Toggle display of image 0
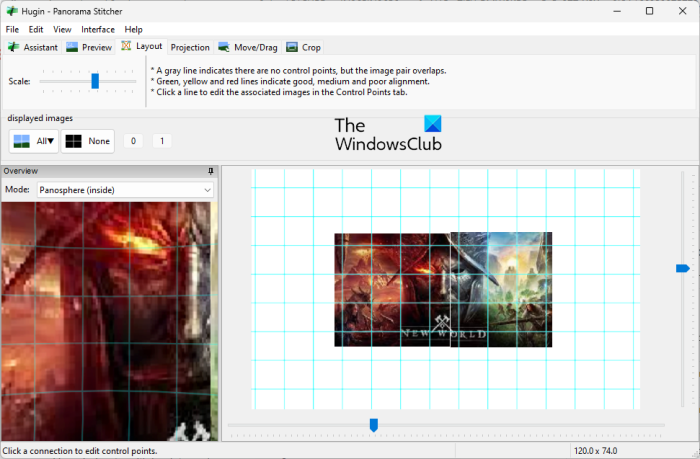This screenshot has height=459, width=700. pyautogui.click(x=133, y=141)
